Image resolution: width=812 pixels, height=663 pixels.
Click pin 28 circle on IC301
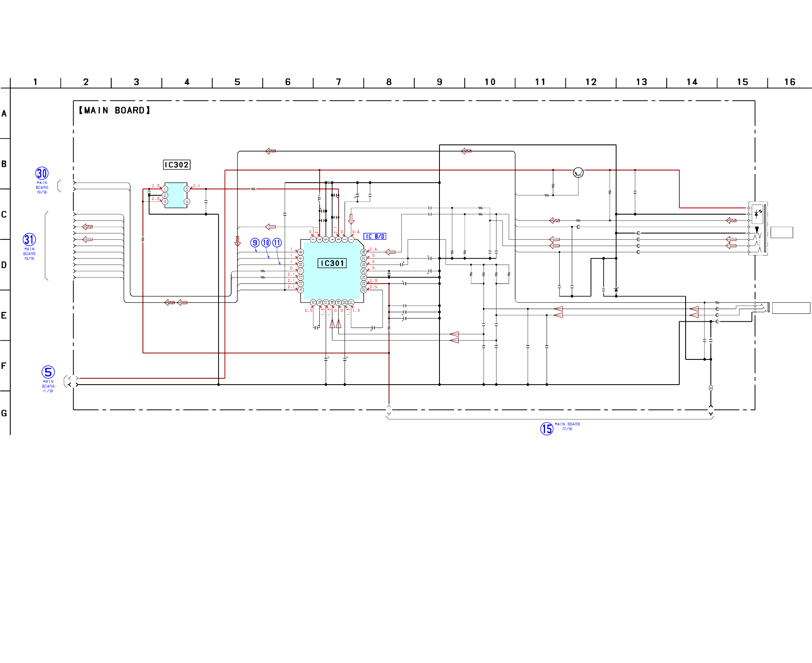click(x=364, y=252)
